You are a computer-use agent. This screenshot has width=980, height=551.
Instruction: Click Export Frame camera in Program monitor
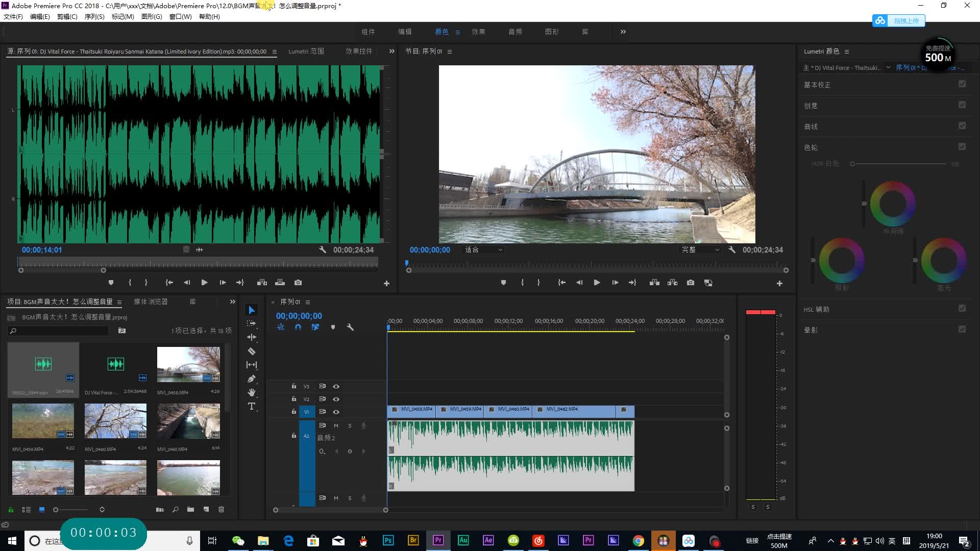click(691, 283)
